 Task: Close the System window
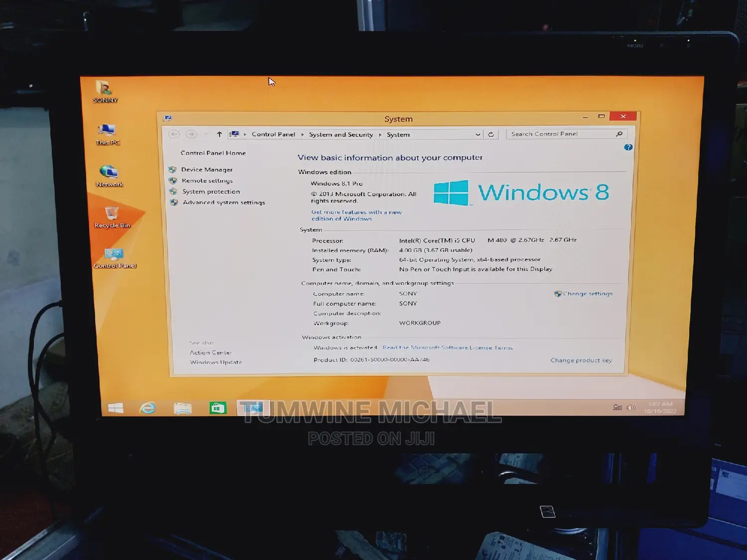(623, 116)
